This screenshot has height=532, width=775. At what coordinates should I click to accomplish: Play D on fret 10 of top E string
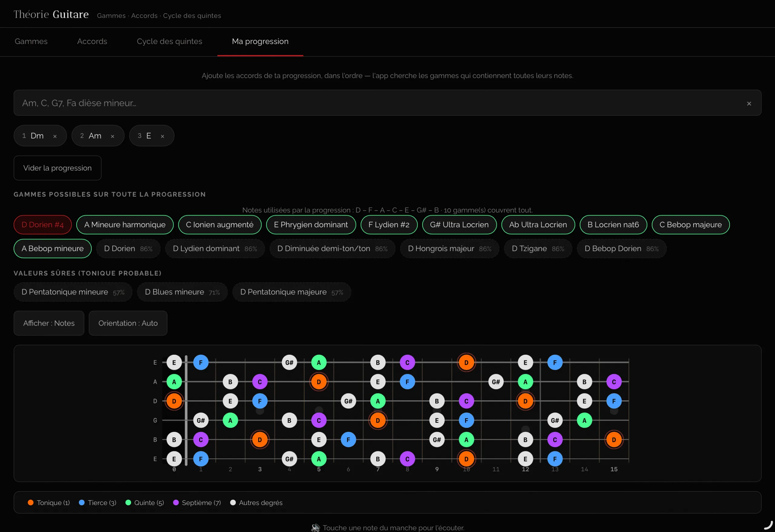click(466, 362)
